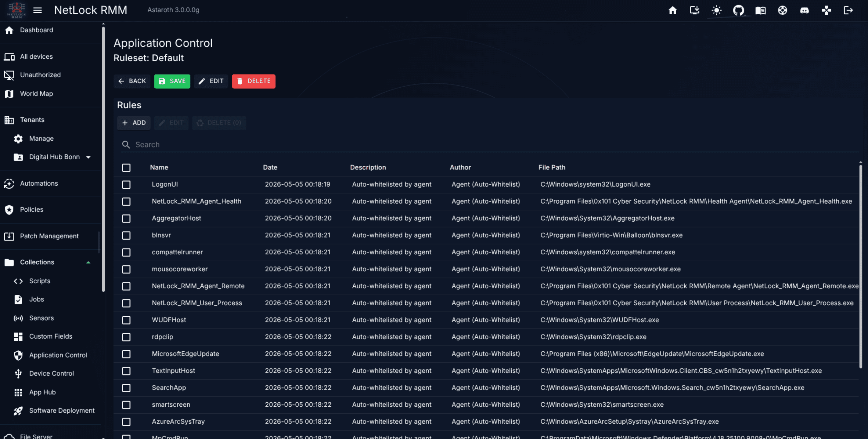Image resolution: width=868 pixels, height=439 pixels.
Task: Click the Patch Management icon
Action: pyautogui.click(x=9, y=236)
